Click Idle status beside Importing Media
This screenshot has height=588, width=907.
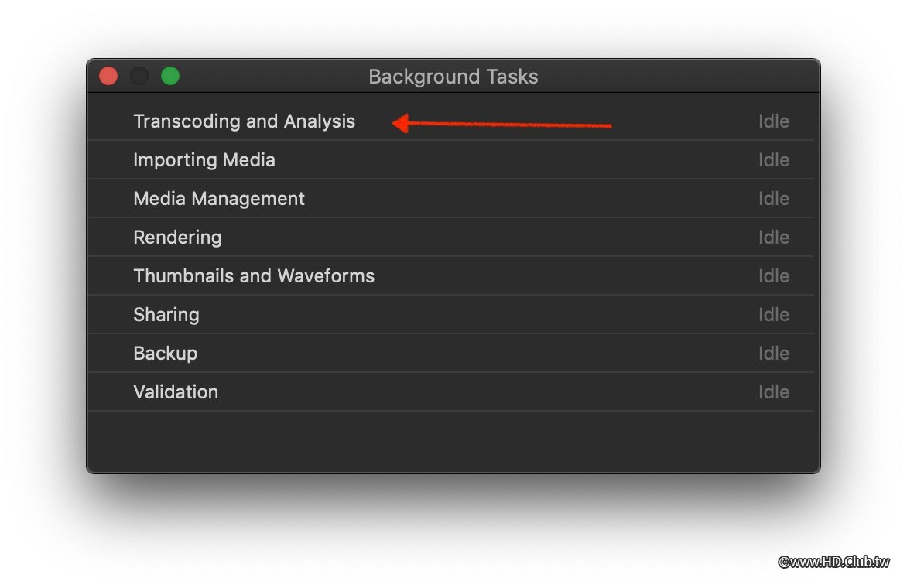click(x=773, y=160)
